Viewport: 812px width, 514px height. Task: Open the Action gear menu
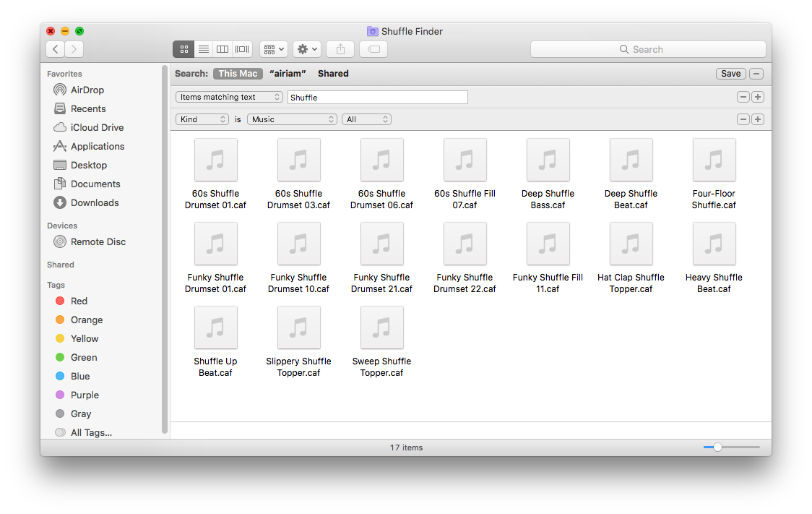click(x=307, y=49)
